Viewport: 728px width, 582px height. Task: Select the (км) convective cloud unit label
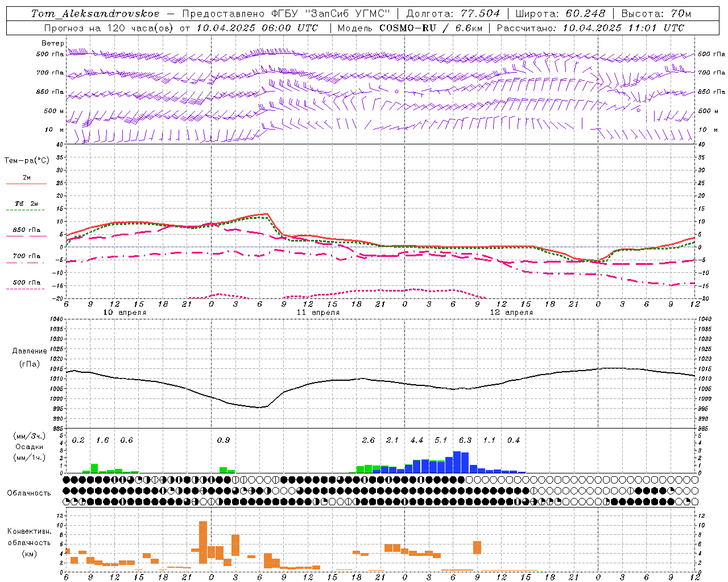click(30, 554)
